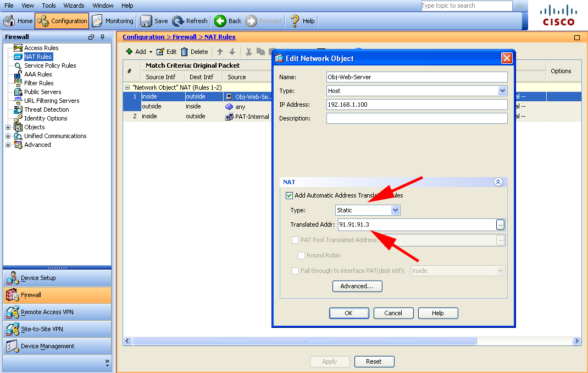Select Identity Options tree item
Screen dimensions: 588x373
pyautogui.click(x=46, y=118)
